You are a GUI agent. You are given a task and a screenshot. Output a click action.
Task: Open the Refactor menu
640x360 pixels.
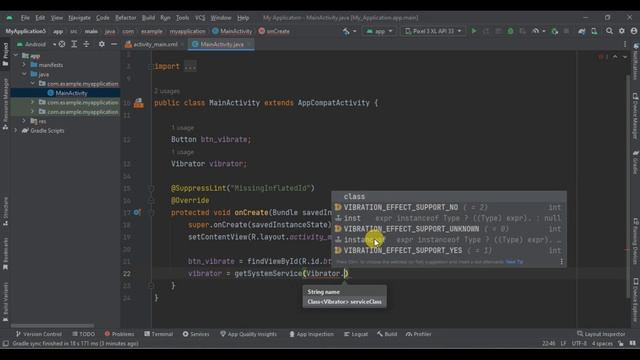(125, 18)
